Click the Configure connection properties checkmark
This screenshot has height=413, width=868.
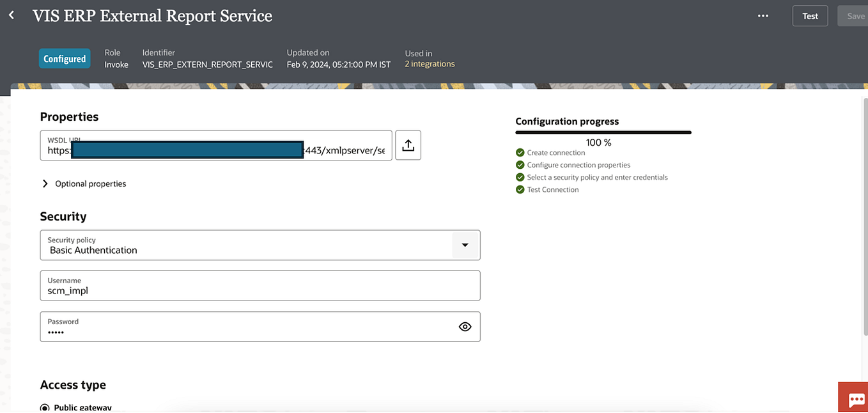pyautogui.click(x=520, y=165)
